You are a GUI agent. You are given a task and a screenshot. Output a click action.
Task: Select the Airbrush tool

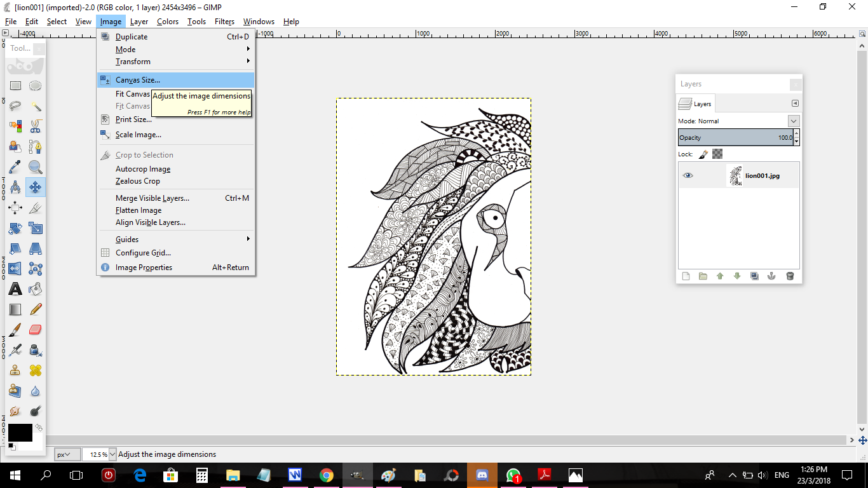[x=15, y=350]
